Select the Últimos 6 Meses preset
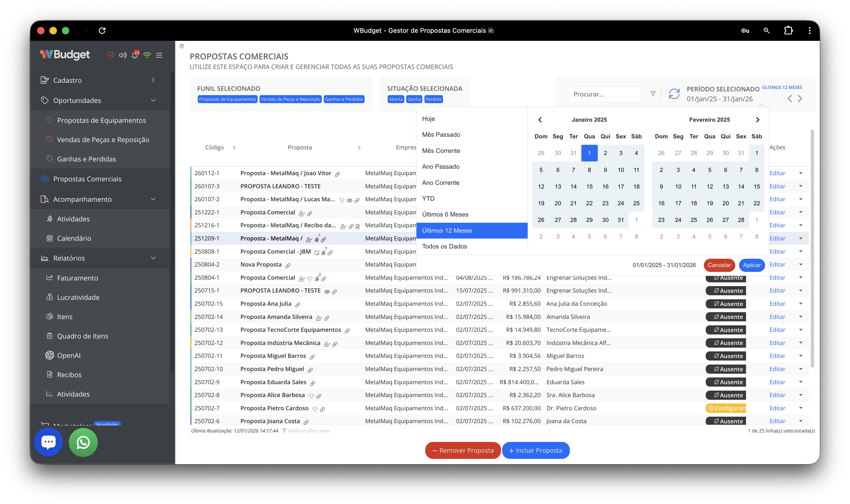 [x=445, y=214]
